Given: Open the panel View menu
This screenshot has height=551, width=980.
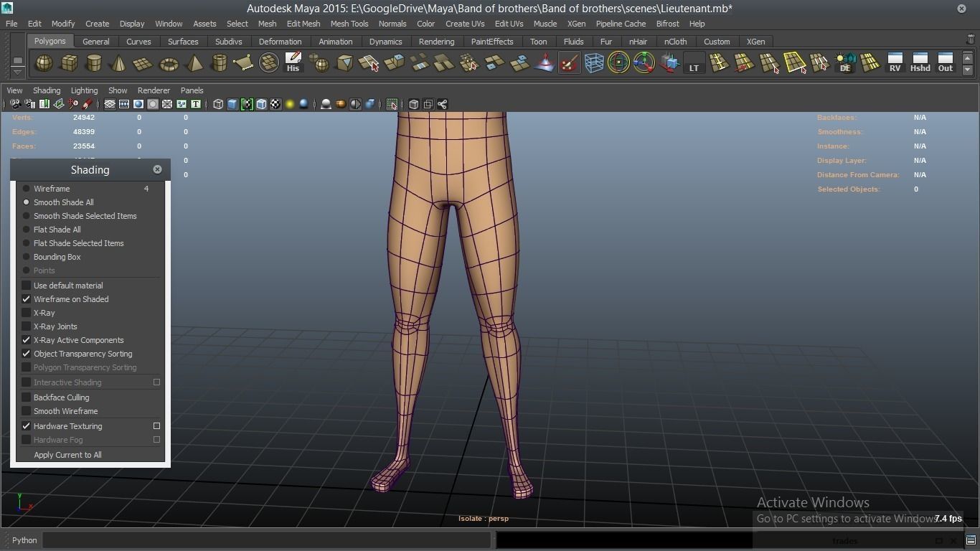Looking at the screenshot, I should pyautogui.click(x=14, y=90).
